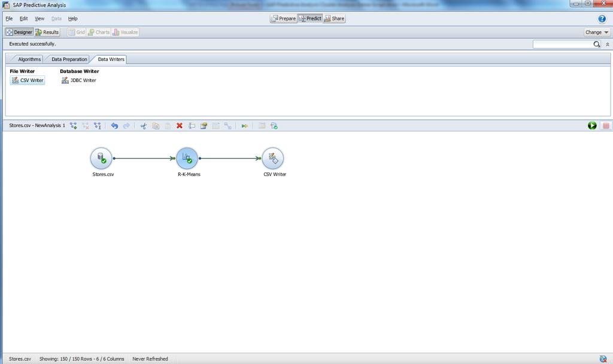Screen dimensions: 613x364
Task: Click the new analysis icon with green plus
Action: [73, 126]
